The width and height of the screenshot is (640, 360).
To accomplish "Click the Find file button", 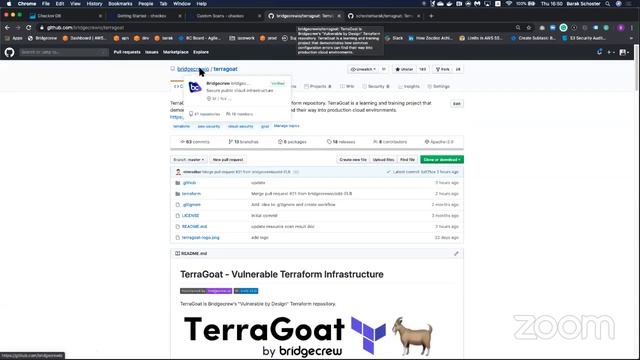I will (407, 160).
